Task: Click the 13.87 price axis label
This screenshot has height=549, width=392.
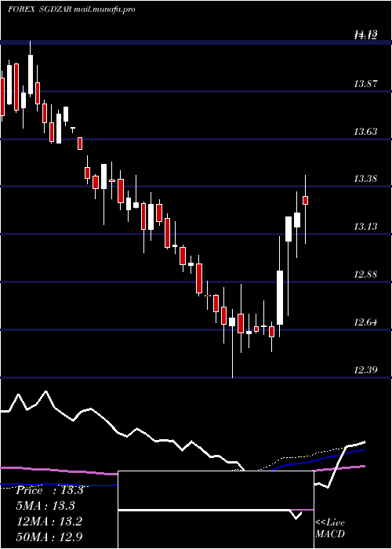Action: (x=366, y=84)
